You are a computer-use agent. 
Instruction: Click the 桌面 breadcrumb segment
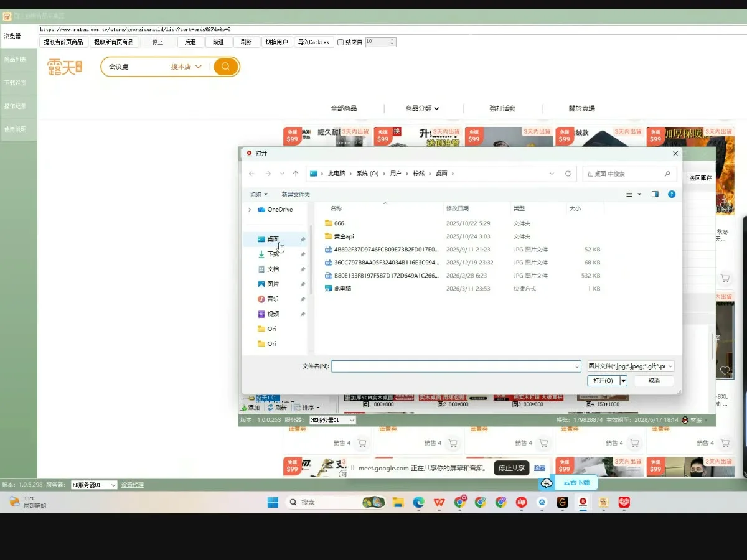pos(441,174)
